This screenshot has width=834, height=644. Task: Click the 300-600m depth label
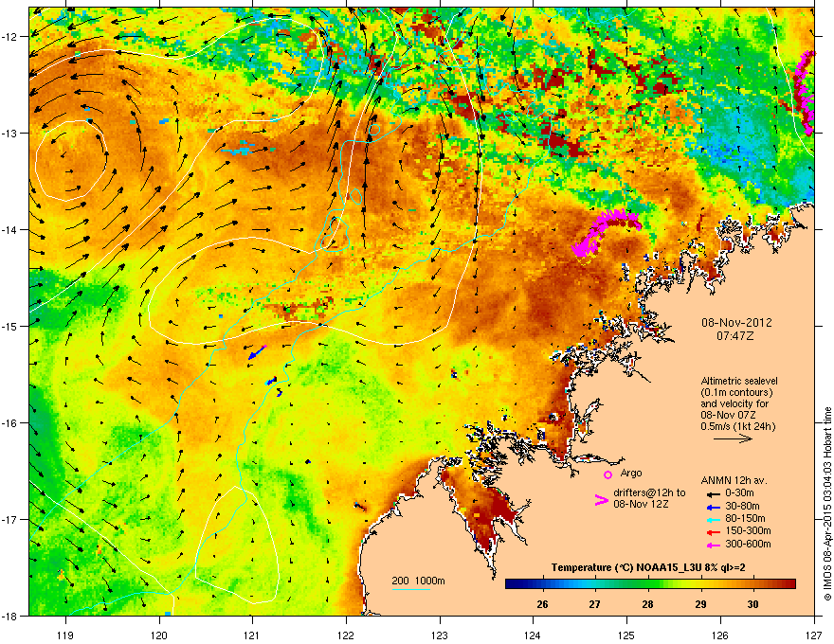coord(748,544)
